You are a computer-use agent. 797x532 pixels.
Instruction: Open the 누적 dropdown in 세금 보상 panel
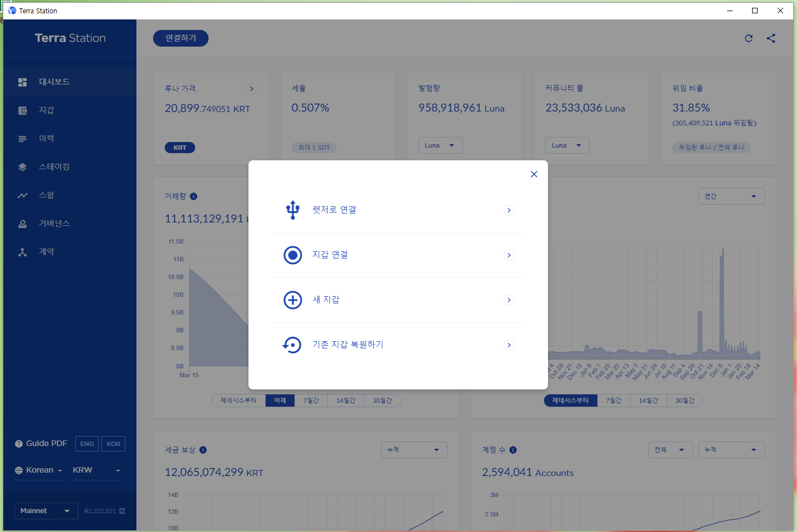pyautogui.click(x=414, y=450)
